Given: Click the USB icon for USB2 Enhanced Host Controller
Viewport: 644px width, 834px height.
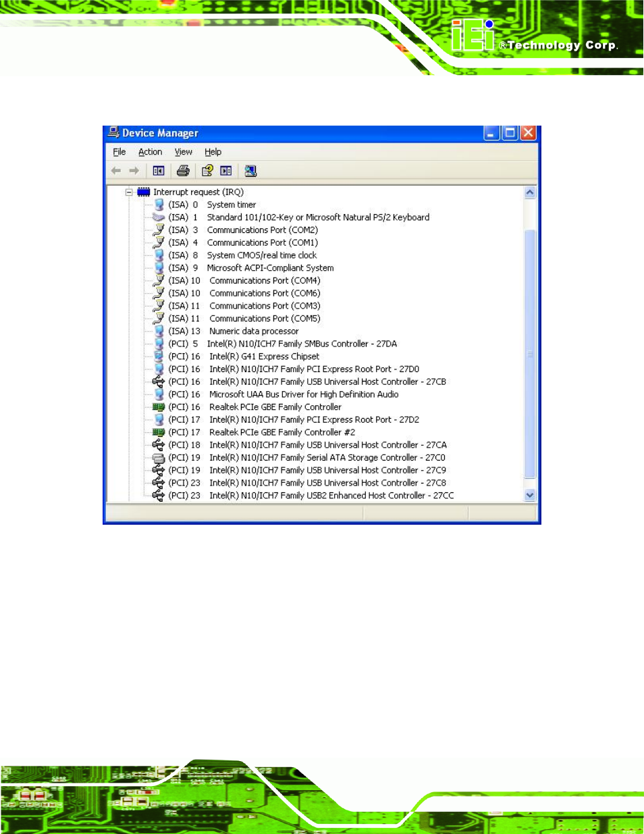Looking at the screenshot, I should pos(159,496).
